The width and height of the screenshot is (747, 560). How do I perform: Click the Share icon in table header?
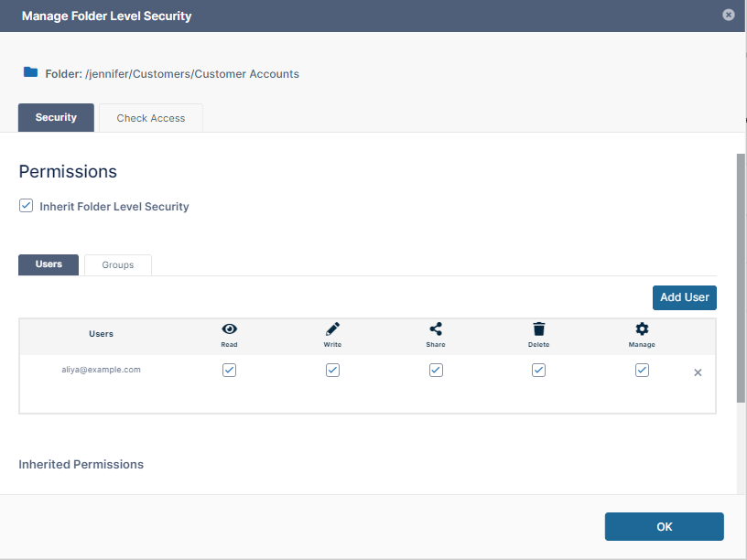pos(436,329)
